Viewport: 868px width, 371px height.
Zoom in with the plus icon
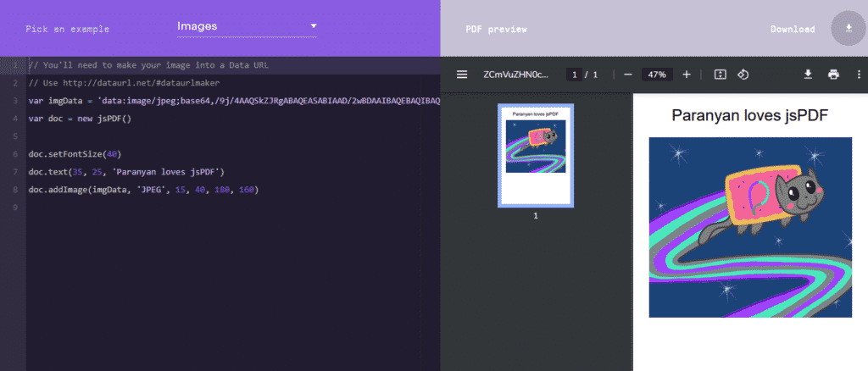pyautogui.click(x=687, y=74)
